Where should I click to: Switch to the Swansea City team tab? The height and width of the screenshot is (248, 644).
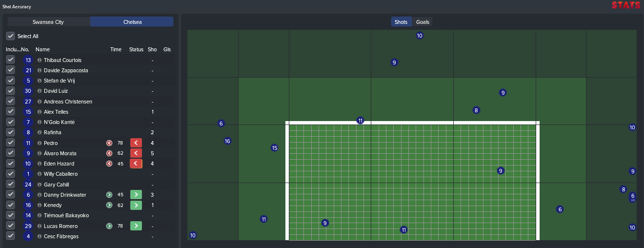pos(48,22)
